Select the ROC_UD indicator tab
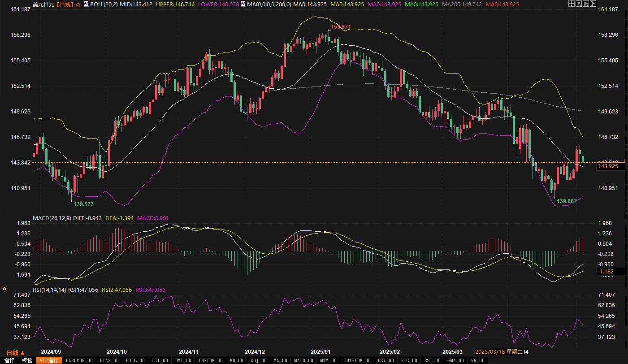The width and height of the screenshot is (628, 364). pos(409,360)
